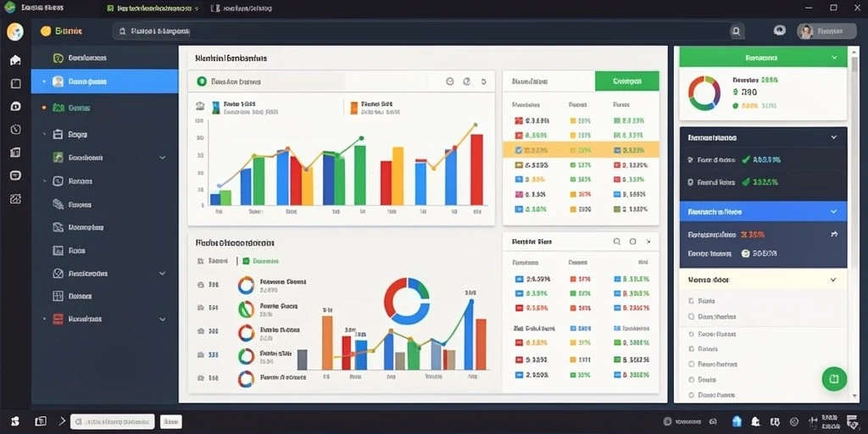Click the green floating button with book icon
868x434 pixels.
(834, 379)
